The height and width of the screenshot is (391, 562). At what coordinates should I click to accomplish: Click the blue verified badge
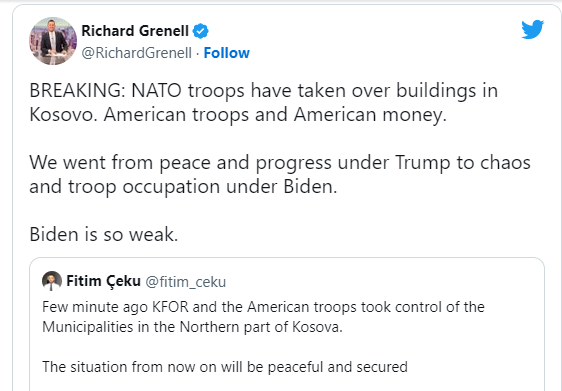click(201, 31)
